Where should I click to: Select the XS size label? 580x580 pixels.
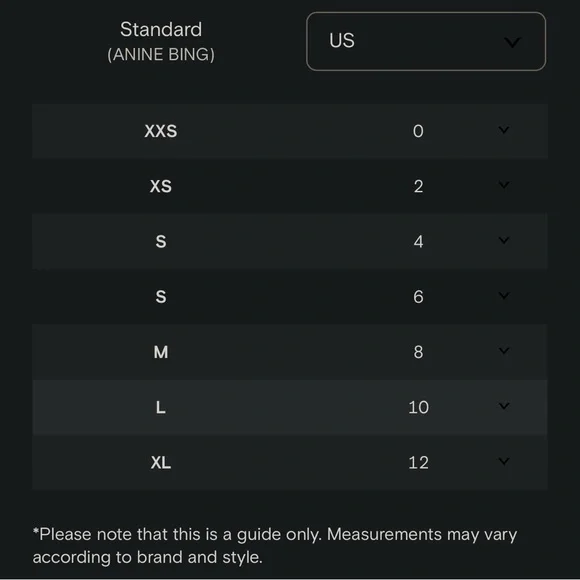pyautogui.click(x=161, y=186)
